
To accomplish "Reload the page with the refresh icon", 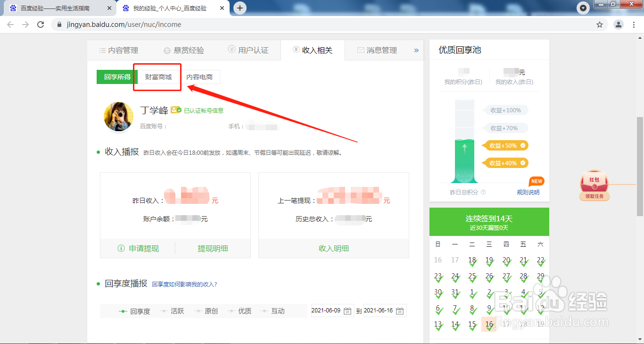I will (41, 25).
